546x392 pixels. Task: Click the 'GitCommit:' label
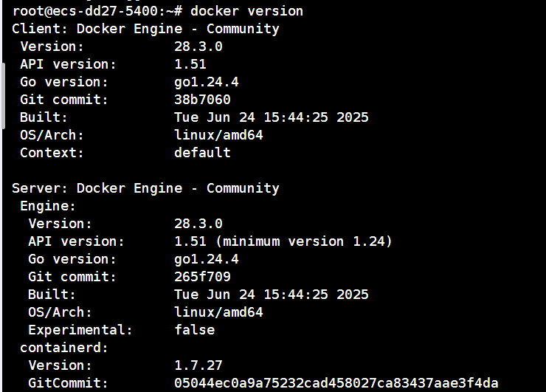click(68, 383)
